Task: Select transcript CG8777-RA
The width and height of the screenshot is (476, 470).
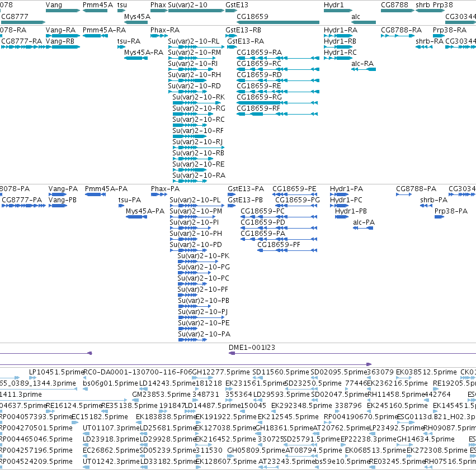Action: pos(23,47)
